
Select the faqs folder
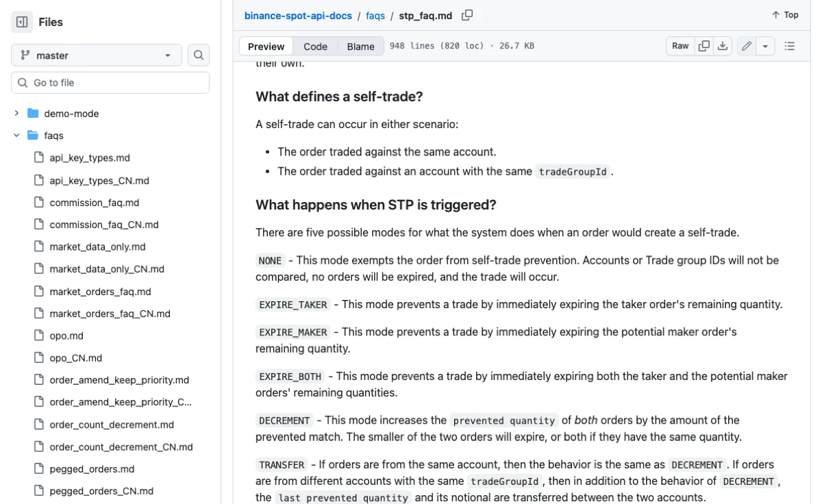[53, 136]
